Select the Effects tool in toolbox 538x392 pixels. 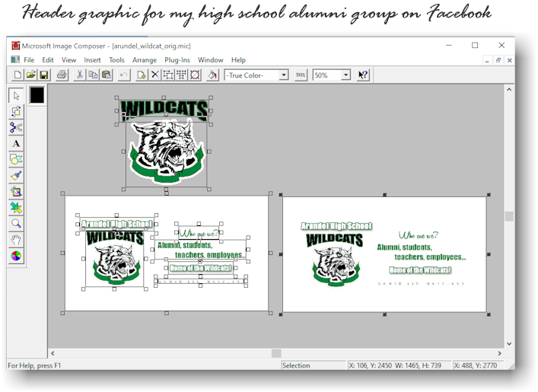click(16, 192)
